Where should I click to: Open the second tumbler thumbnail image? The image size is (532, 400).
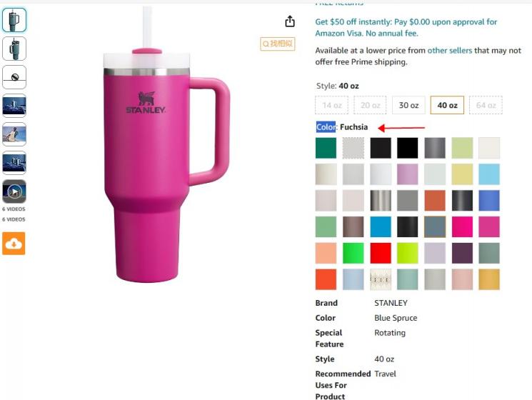[14, 49]
